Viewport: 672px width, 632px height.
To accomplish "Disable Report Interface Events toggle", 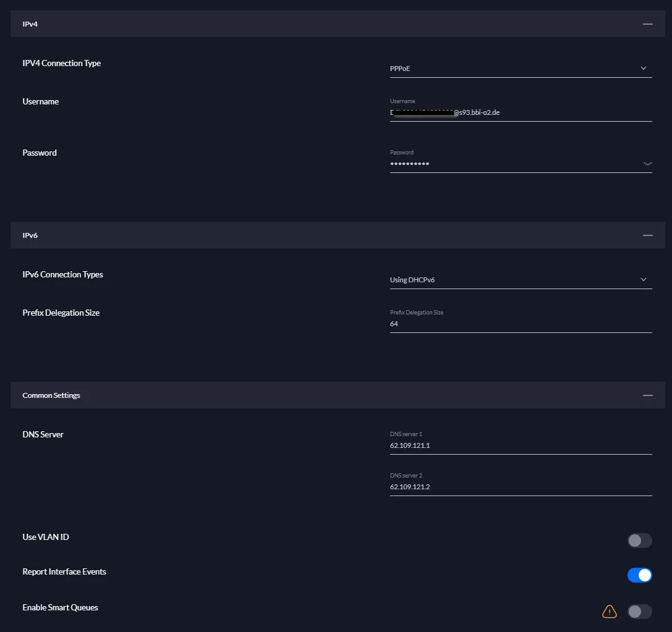I will [x=639, y=575].
